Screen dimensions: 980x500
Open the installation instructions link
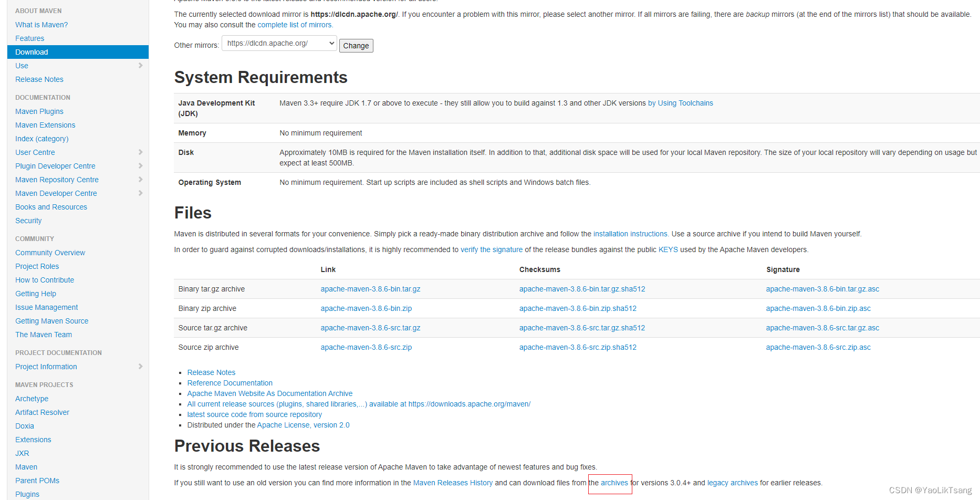pos(631,234)
